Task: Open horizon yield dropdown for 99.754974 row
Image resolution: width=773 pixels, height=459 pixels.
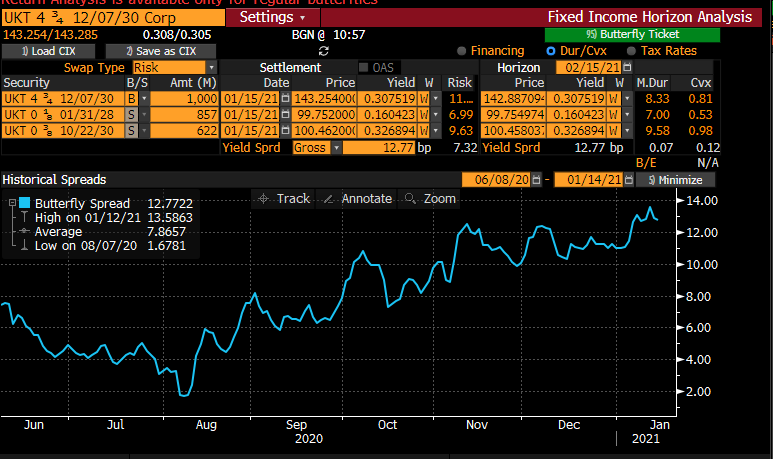Action: 627,115
